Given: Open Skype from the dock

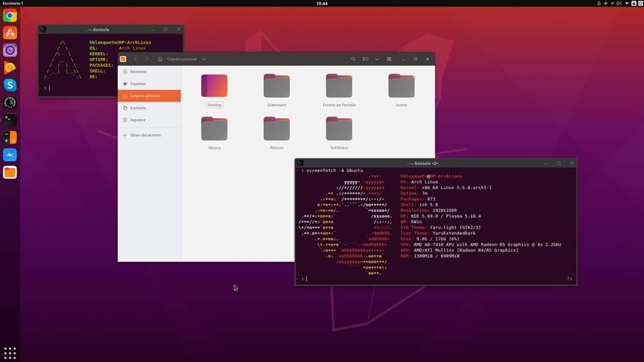Looking at the screenshot, I should pyautogui.click(x=10, y=85).
